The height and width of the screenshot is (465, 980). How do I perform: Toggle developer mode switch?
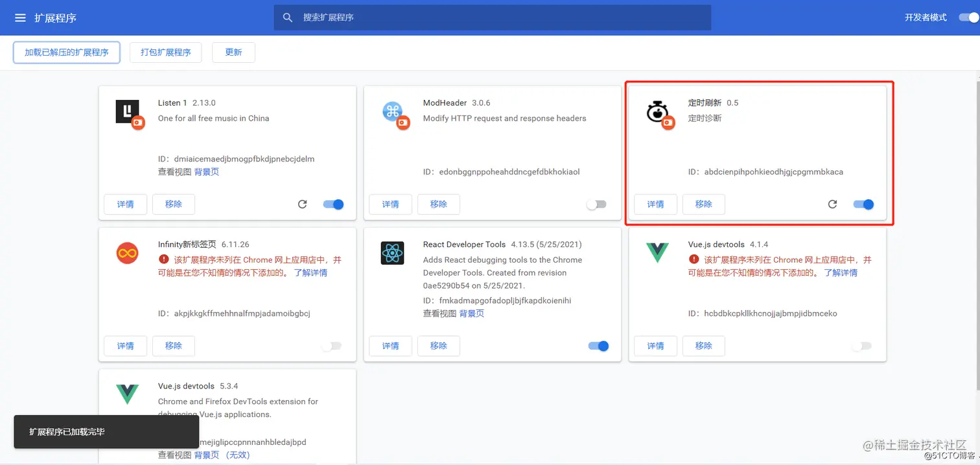pyautogui.click(x=968, y=18)
